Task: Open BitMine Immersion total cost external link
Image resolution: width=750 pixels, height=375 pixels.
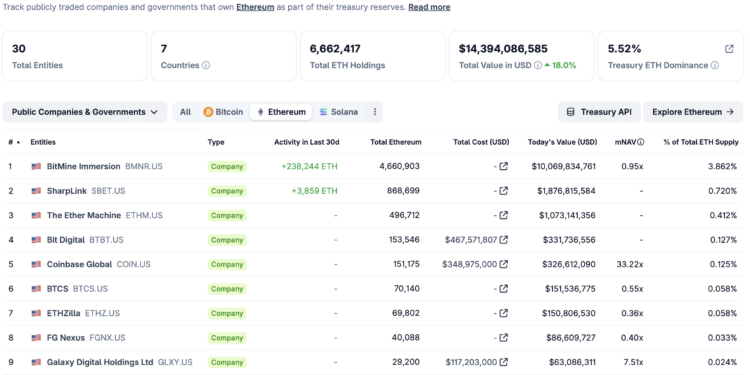Action: click(x=503, y=166)
